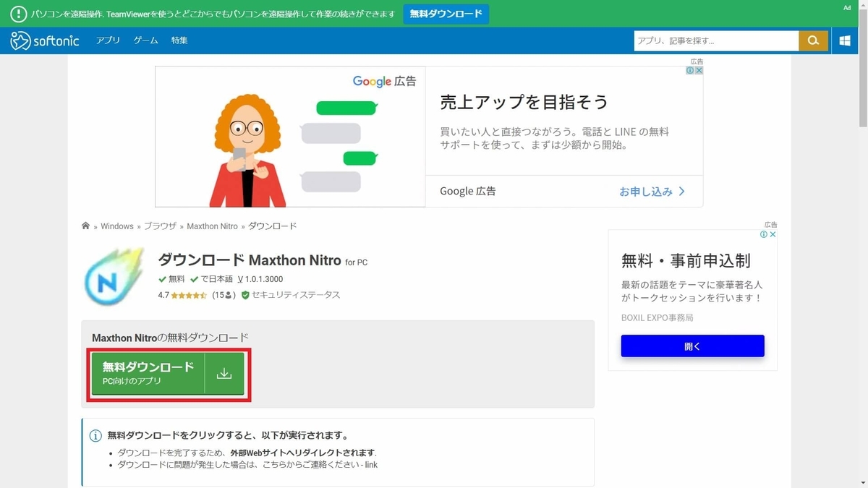
Task: Open Windows breadcrumb link
Action: point(117,226)
